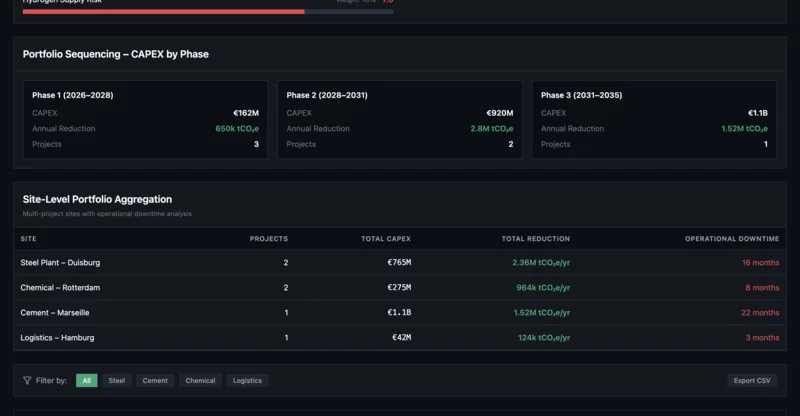Filter sites by Cement
Image resolution: width=800 pixels, height=416 pixels.
tap(155, 381)
